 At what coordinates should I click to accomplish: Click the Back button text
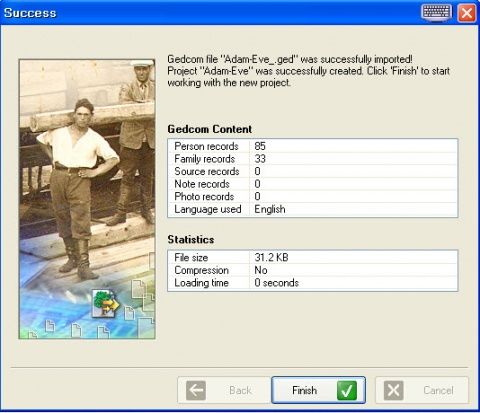click(x=240, y=390)
